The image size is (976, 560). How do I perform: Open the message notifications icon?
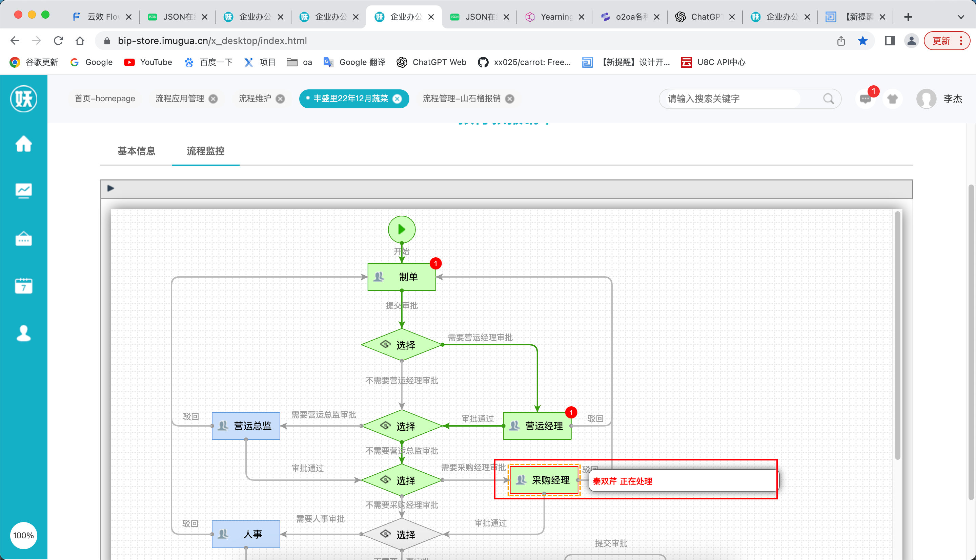click(865, 99)
